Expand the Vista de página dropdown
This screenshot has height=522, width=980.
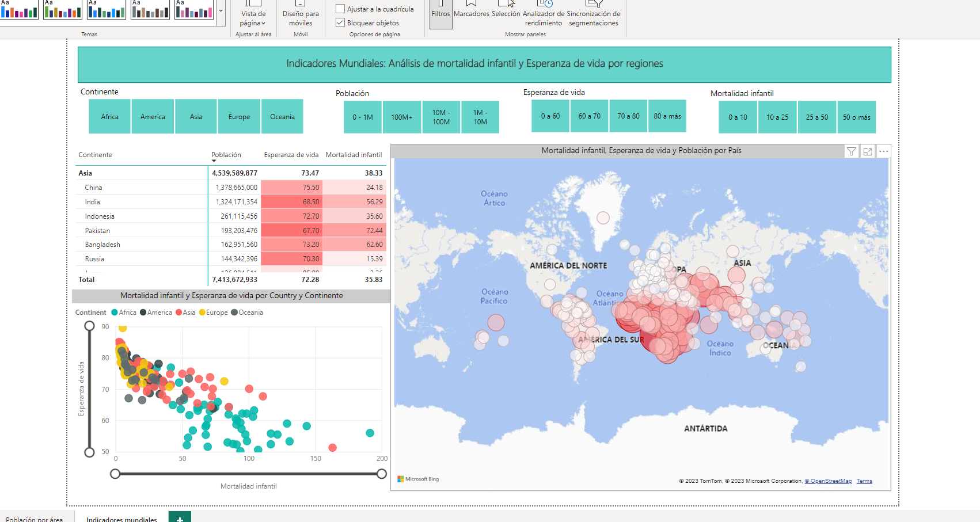(x=253, y=18)
